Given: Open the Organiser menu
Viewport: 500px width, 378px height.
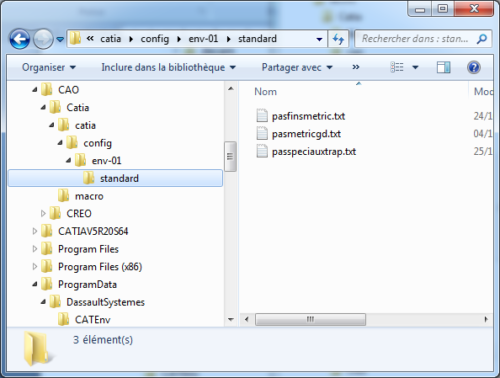Looking at the screenshot, I should click(49, 67).
